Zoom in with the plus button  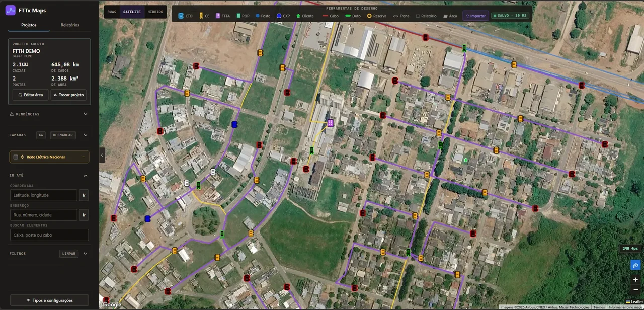click(635, 279)
